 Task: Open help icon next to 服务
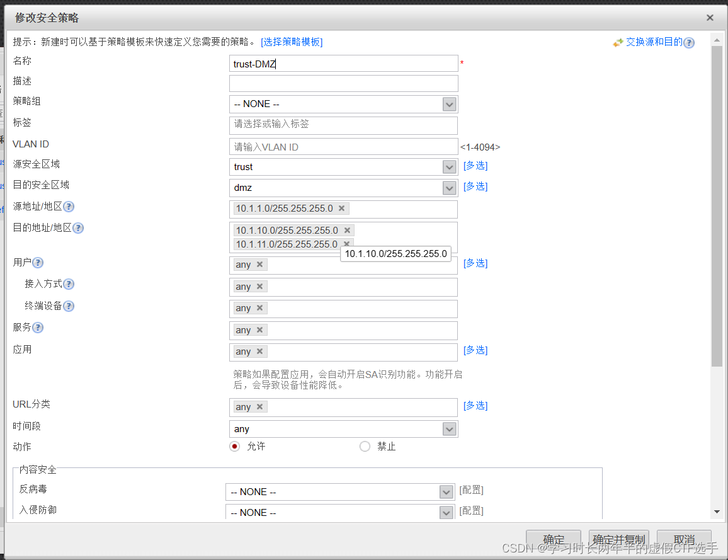pos(38,328)
